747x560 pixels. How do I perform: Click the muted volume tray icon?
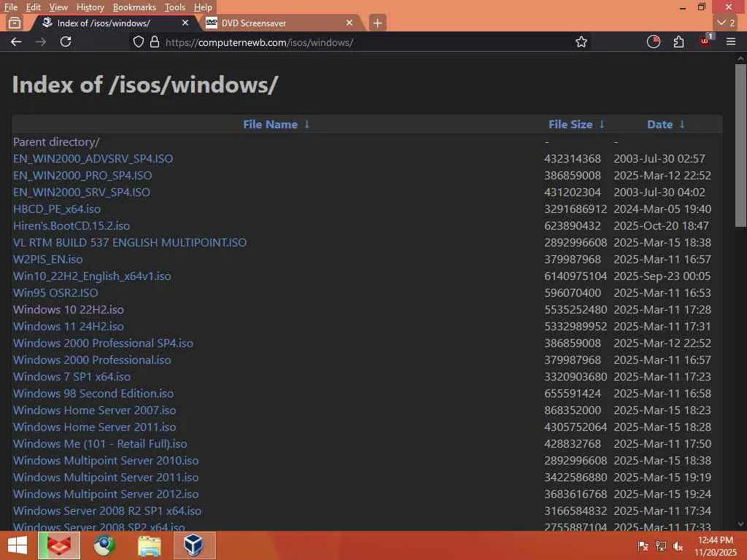click(x=678, y=546)
